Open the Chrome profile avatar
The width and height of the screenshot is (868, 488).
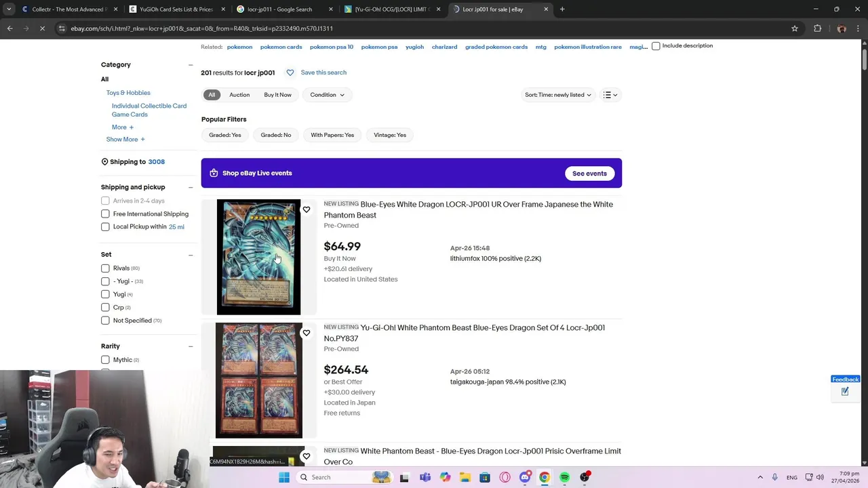coord(842,28)
